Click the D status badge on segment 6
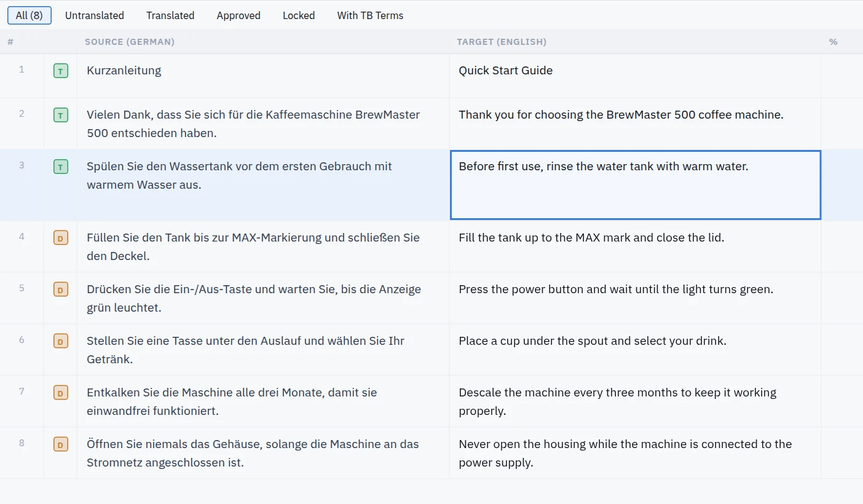This screenshot has height=504, width=863. (61, 341)
